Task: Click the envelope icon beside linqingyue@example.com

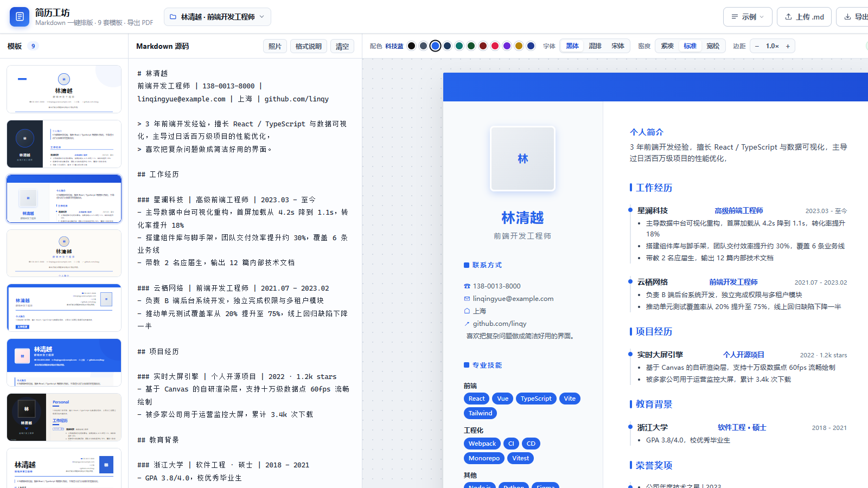Action: coord(467,298)
